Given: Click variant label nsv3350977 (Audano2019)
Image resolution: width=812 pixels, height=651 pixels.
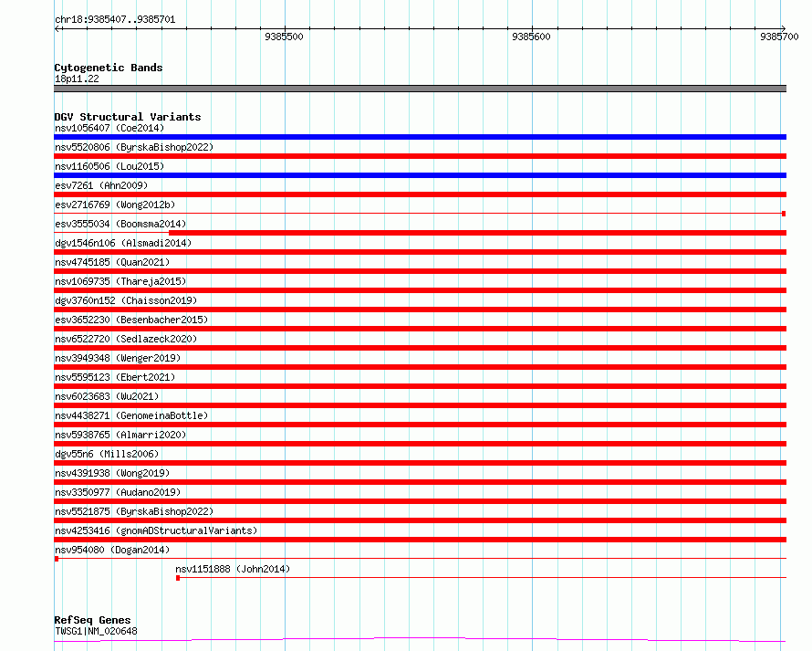Looking at the screenshot, I should (118, 492).
